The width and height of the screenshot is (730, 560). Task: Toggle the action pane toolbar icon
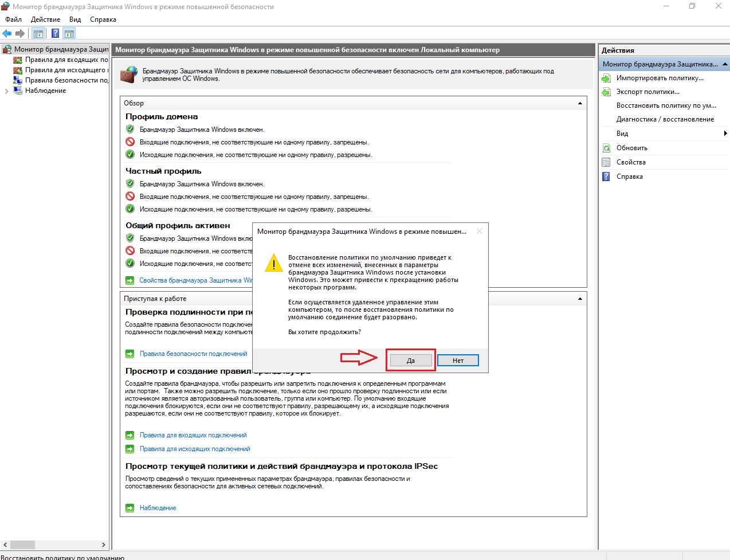click(x=69, y=34)
